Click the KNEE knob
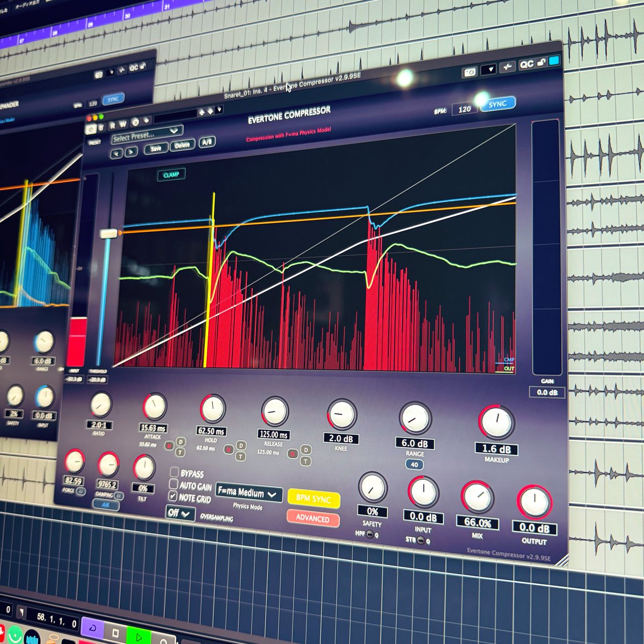The image size is (644, 644). [342, 414]
